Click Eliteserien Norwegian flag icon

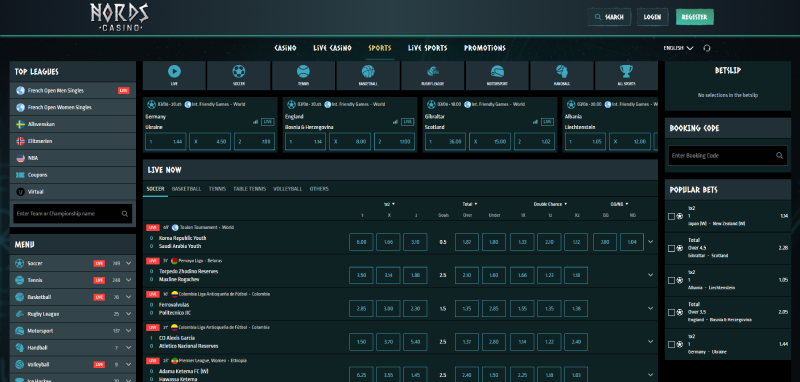(x=20, y=141)
